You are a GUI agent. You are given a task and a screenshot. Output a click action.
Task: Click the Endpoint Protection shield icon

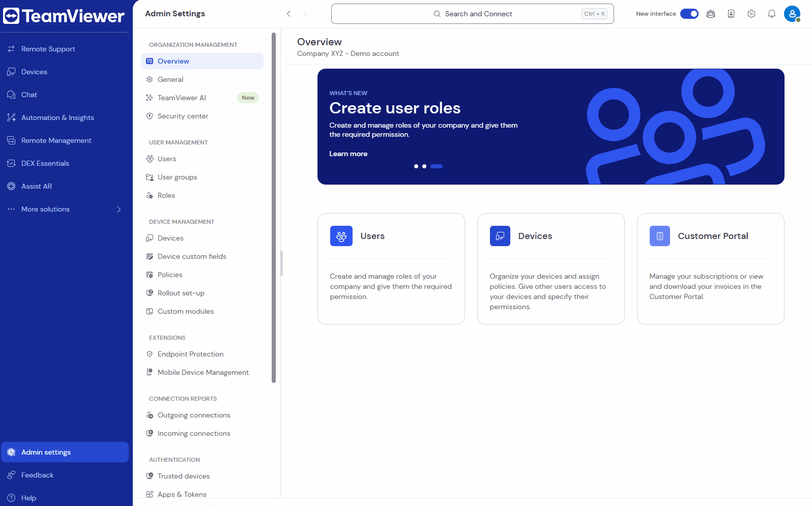[x=150, y=354]
